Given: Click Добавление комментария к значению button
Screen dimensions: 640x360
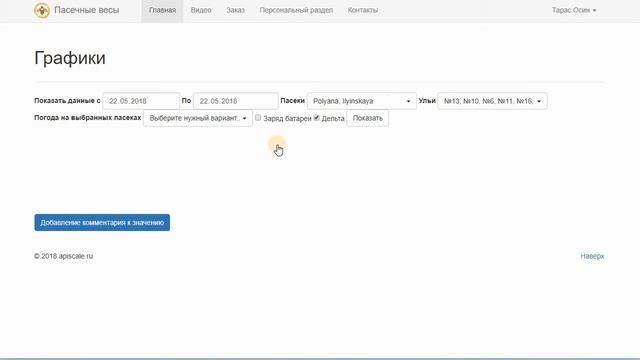Looking at the screenshot, I should point(102,222).
